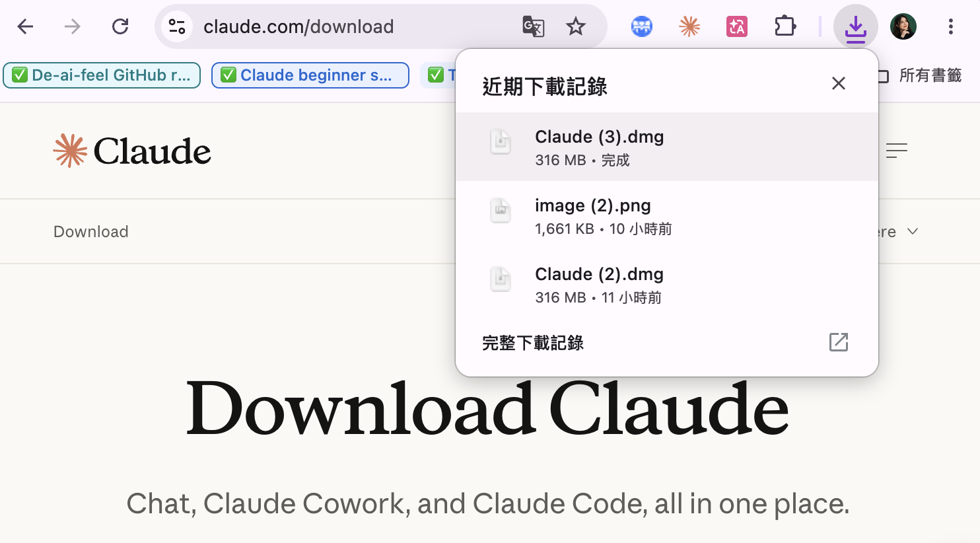Click the Download Claude heading
This screenshot has height=543, width=980.
tap(488, 410)
